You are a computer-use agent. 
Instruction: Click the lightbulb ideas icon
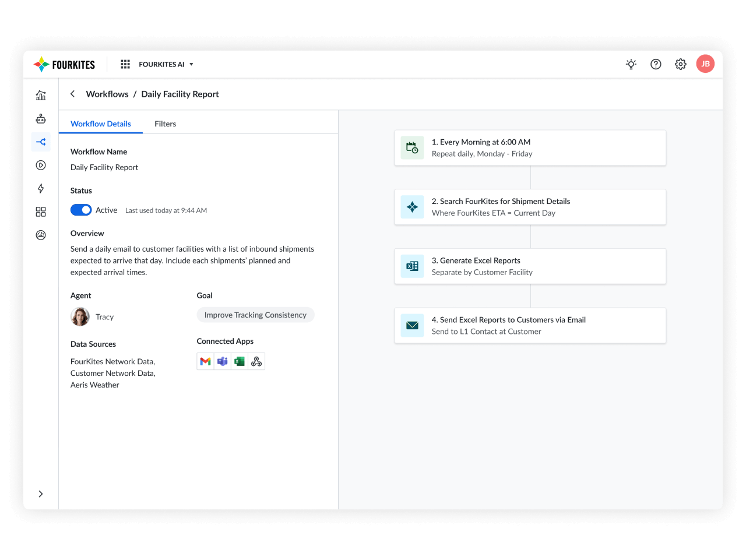[631, 64]
